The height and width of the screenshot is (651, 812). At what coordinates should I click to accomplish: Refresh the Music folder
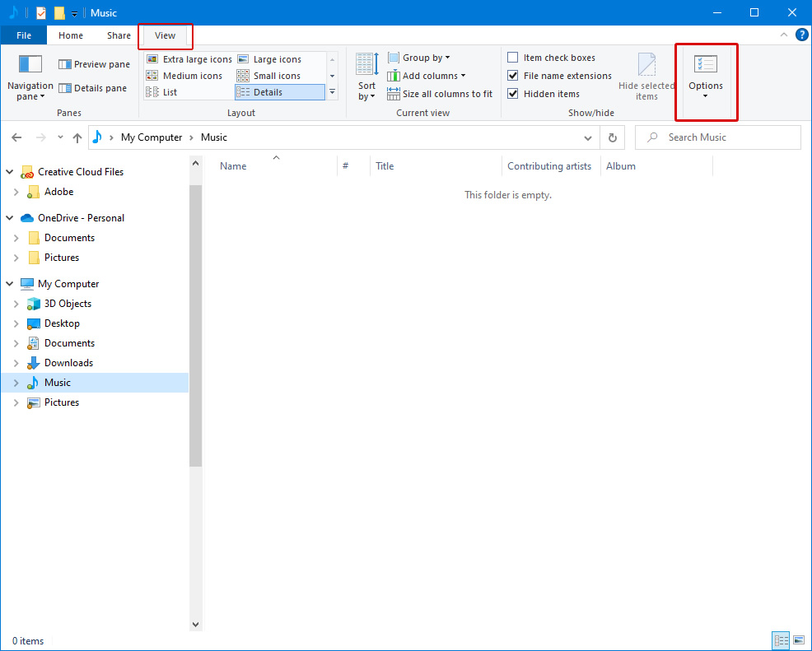[x=612, y=137]
